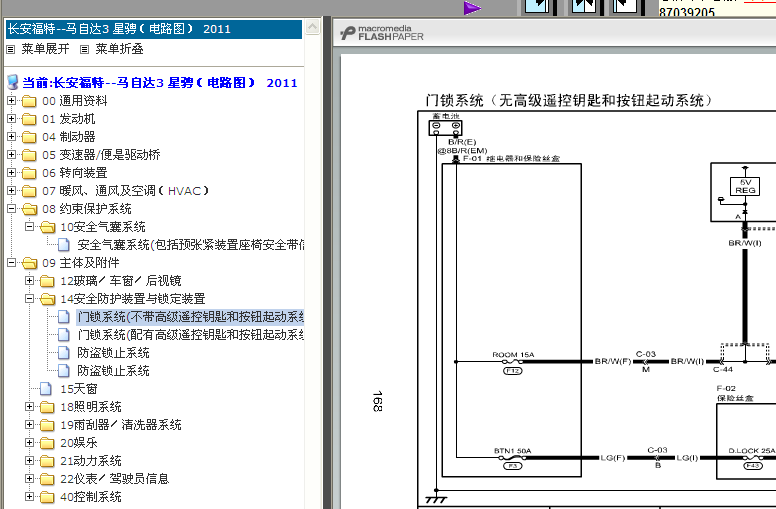Image resolution: width=776 pixels, height=509 pixels.
Task: Click the split-pane layout icon in top toolbar
Action: pyautogui.click(x=583, y=6)
